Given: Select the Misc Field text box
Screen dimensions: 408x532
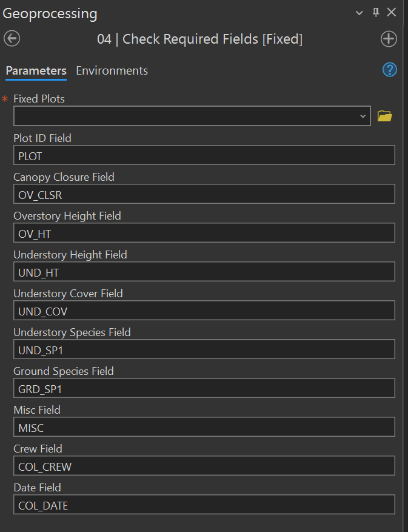Looking at the screenshot, I should coord(204,427).
